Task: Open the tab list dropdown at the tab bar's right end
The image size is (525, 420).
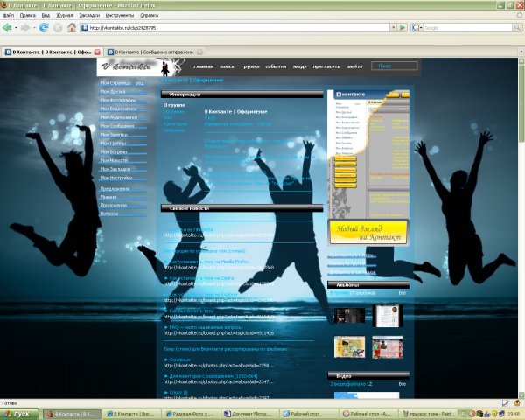Action: (521, 52)
